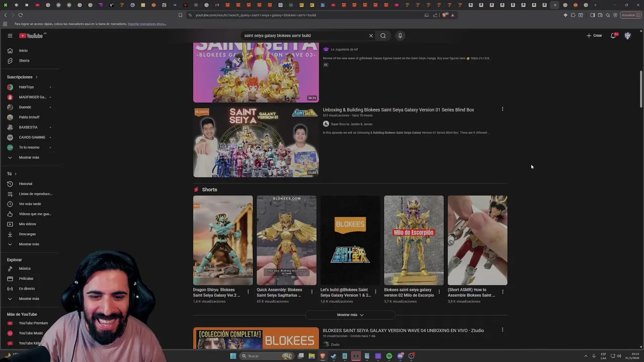The image size is (644, 362).
Task: Bookmark this page icon in address bar
Action: coord(180,15)
